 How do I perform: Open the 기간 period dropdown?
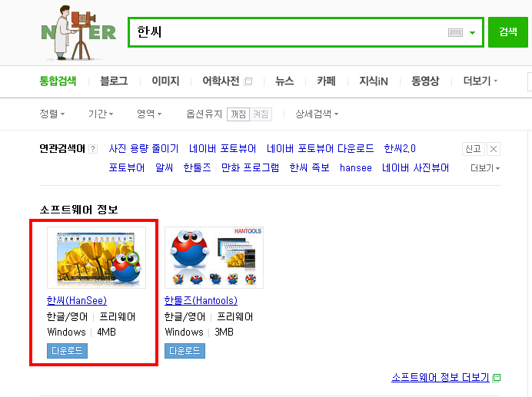(x=101, y=114)
